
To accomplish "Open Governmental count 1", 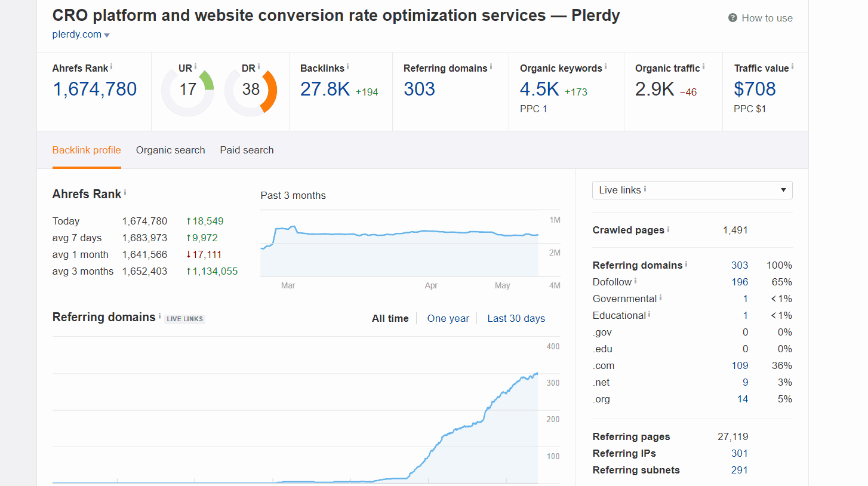I will [746, 299].
